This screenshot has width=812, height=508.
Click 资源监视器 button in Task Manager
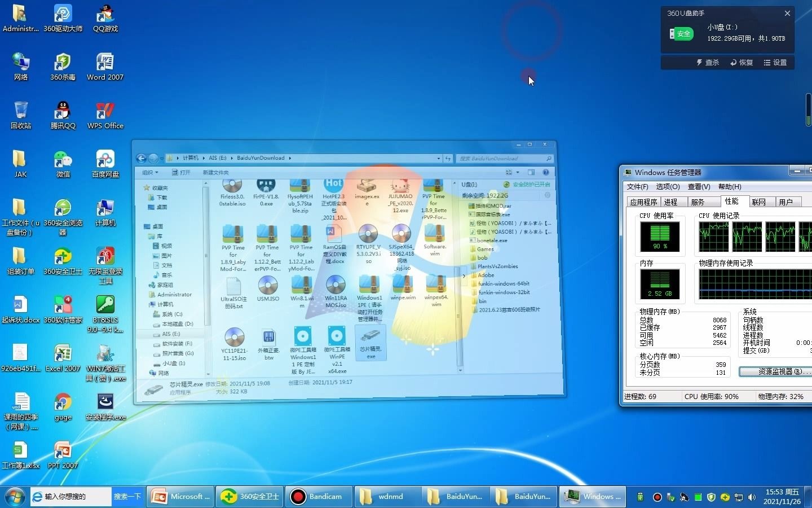click(775, 371)
